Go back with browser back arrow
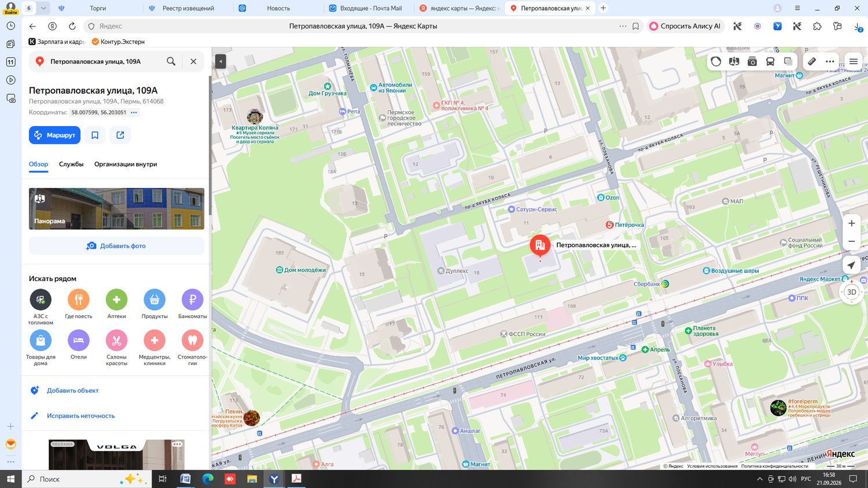Image resolution: width=868 pixels, height=488 pixels. point(32,26)
